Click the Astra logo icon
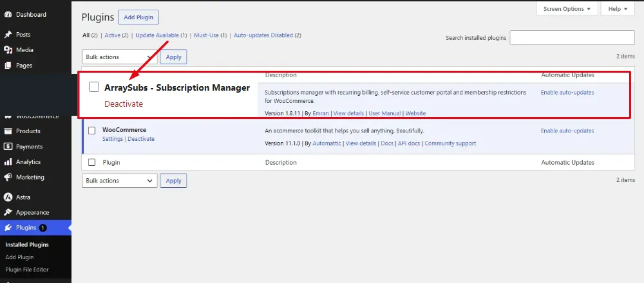The width and height of the screenshot is (644, 283). (x=8, y=197)
